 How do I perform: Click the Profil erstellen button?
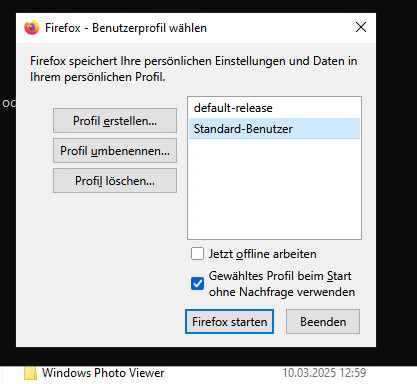(115, 120)
